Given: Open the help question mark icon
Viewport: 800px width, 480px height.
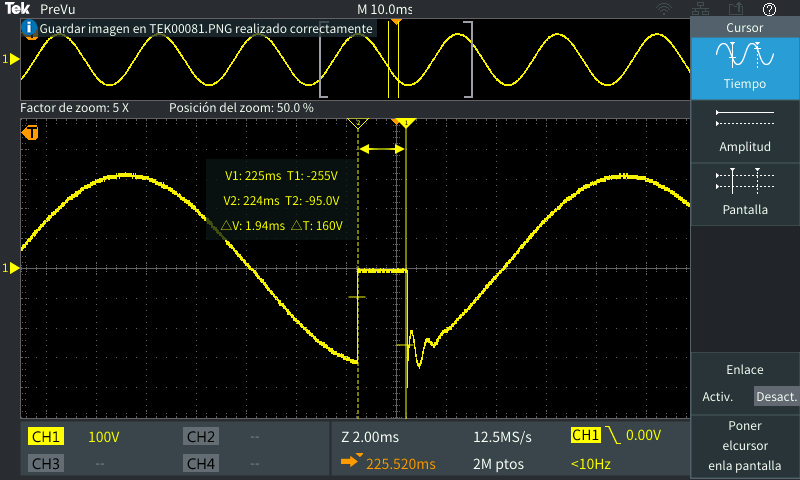Looking at the screenshot, I should pyautogui.click(x=769, y=9).
